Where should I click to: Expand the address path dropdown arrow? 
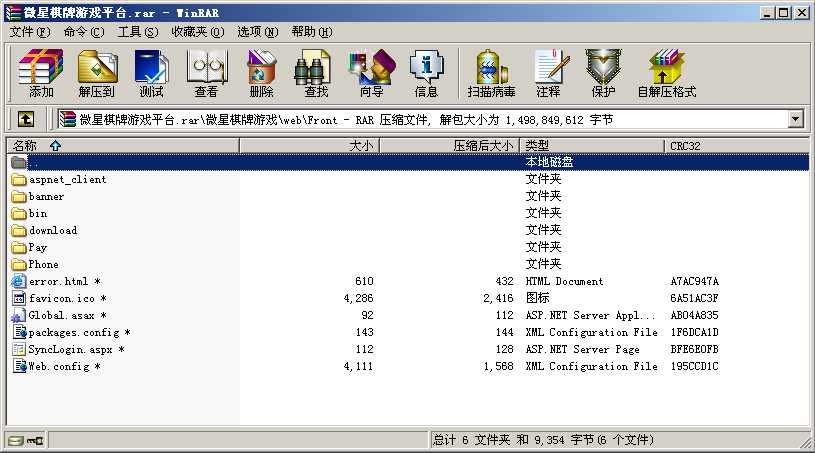point(795,119)
